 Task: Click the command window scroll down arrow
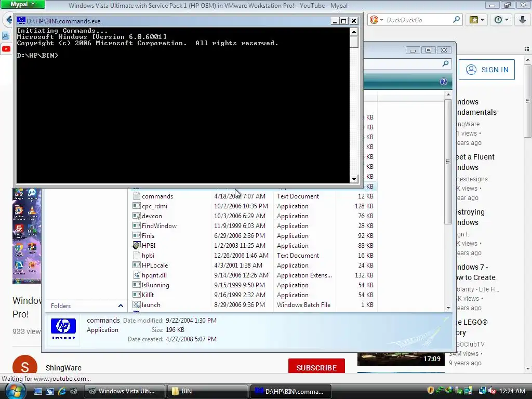click(354, 179)
